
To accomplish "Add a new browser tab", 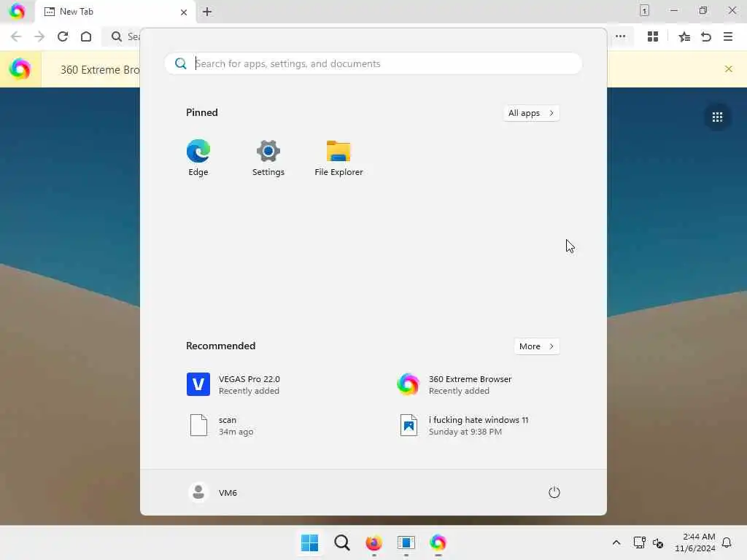I will [x=207, y=12].
